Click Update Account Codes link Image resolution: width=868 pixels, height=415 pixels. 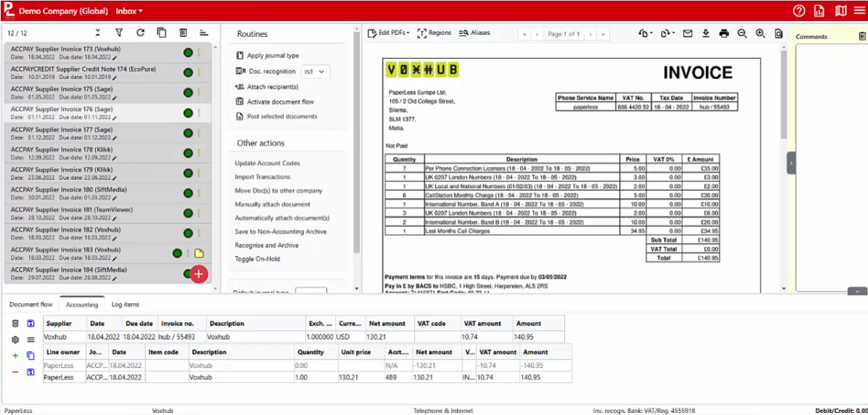(x=268, y=163)
